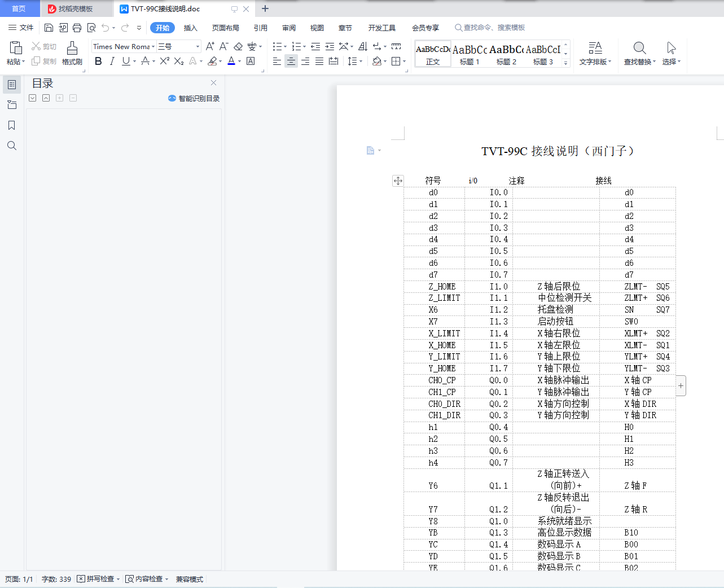724x588 pixels.
Task: Toggle content check (内容检查) in status bar
Action: [147, 579]
